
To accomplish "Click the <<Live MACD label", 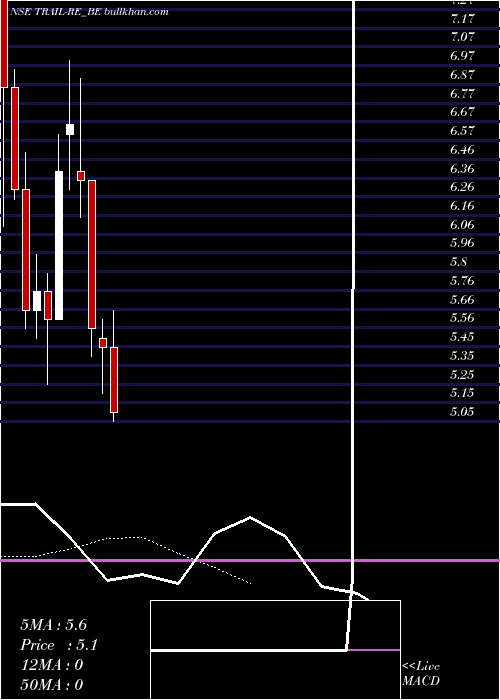I will [x=421, y=673].
